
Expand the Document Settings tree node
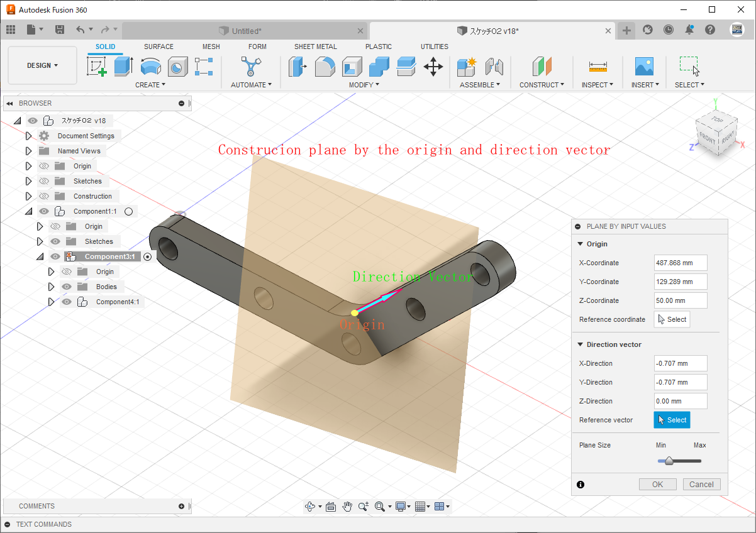coord(28,136)
